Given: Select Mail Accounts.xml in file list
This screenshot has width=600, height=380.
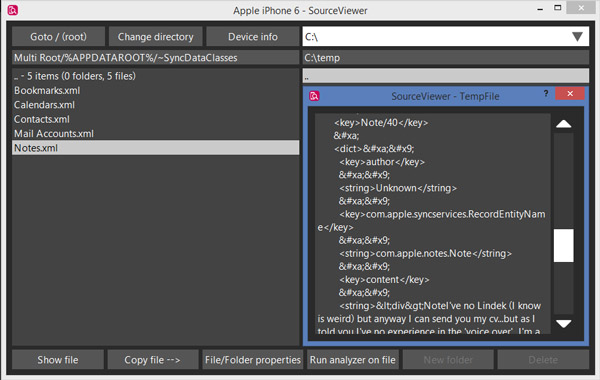Looking at the screenshot, I should 155,134.
